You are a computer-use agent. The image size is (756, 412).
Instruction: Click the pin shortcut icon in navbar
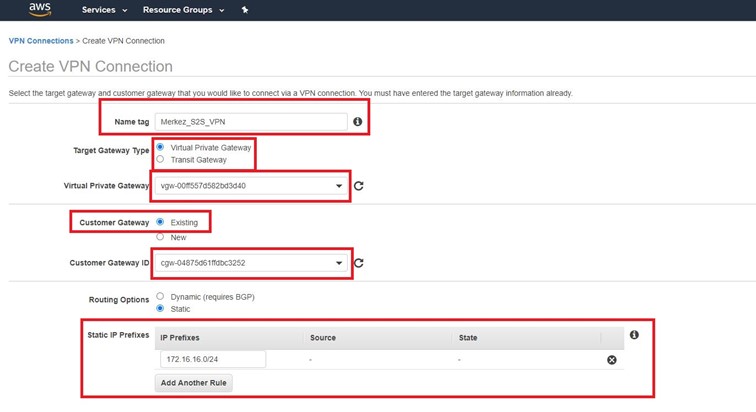point(245,10)
